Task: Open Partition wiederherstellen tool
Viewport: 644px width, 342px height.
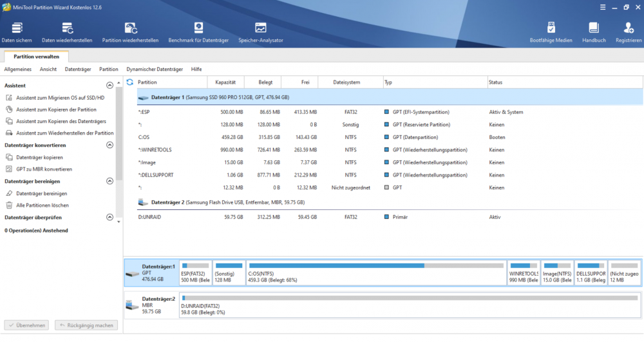Action: (x=130, y=32)
